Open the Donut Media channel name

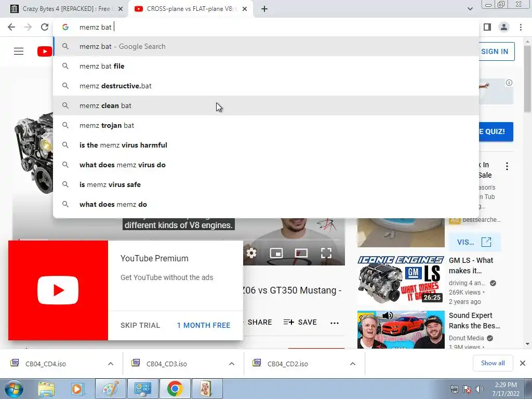(466, 338)
